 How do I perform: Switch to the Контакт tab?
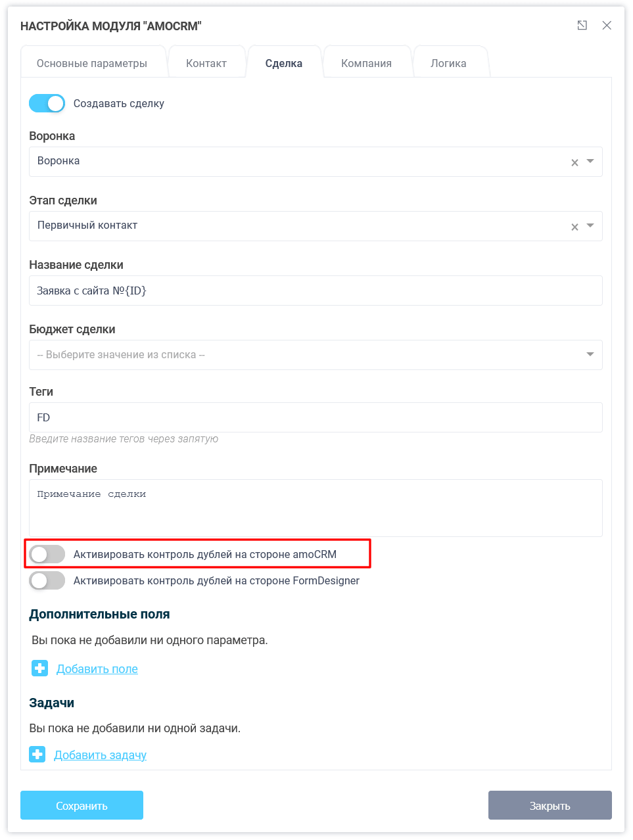pos(206,63)
